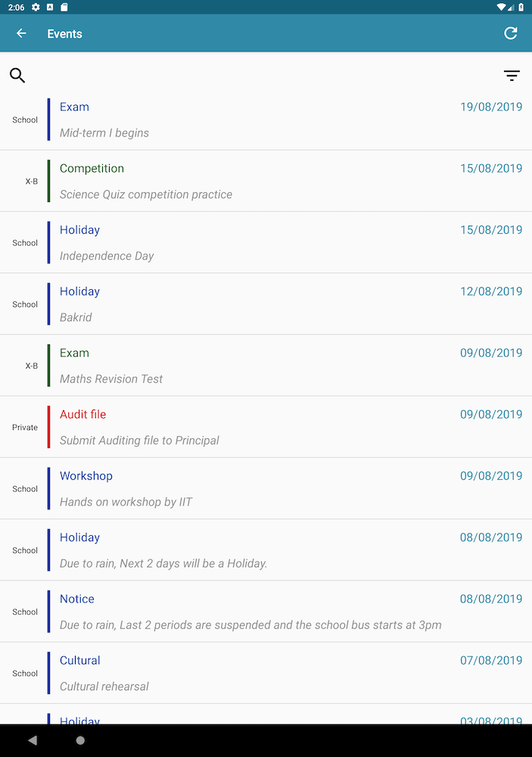Image resolution: width=532 pixels, height=757 pixels.
Task: Tap the green Competition title
Action: (92, 168)
